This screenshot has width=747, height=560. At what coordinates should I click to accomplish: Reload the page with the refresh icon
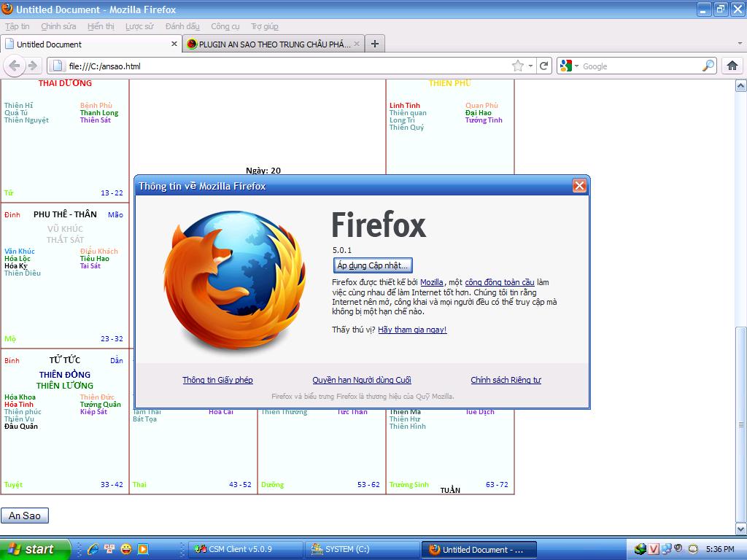(543, 66)
